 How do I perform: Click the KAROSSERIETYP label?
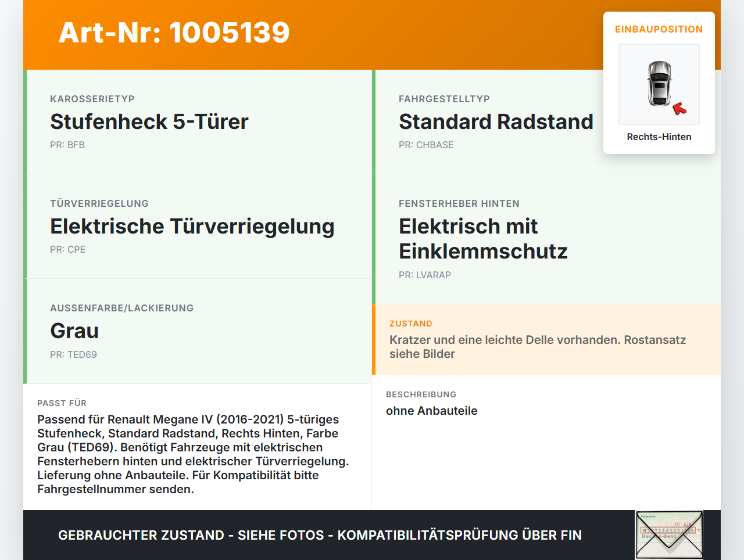[92, 99]
